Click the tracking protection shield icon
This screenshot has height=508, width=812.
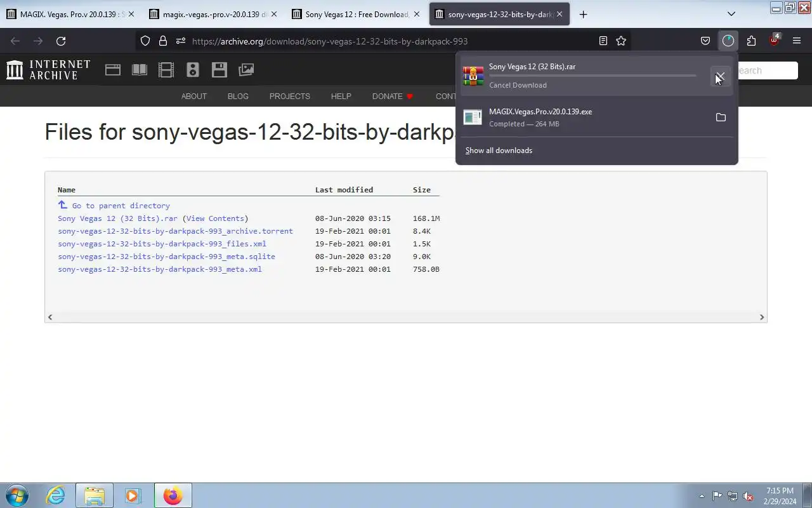[145, 41]
